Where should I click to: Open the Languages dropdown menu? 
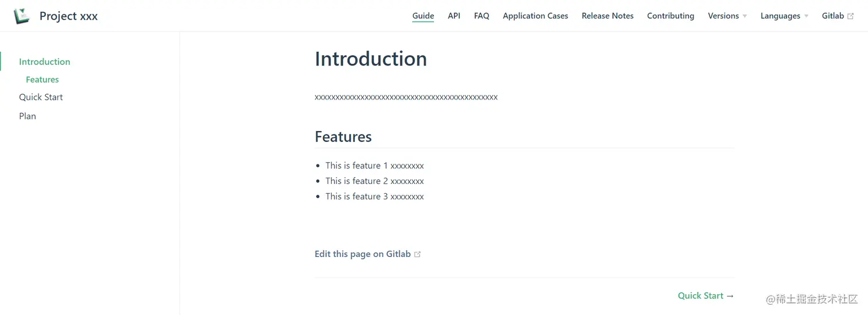click(x=784, y=16)
